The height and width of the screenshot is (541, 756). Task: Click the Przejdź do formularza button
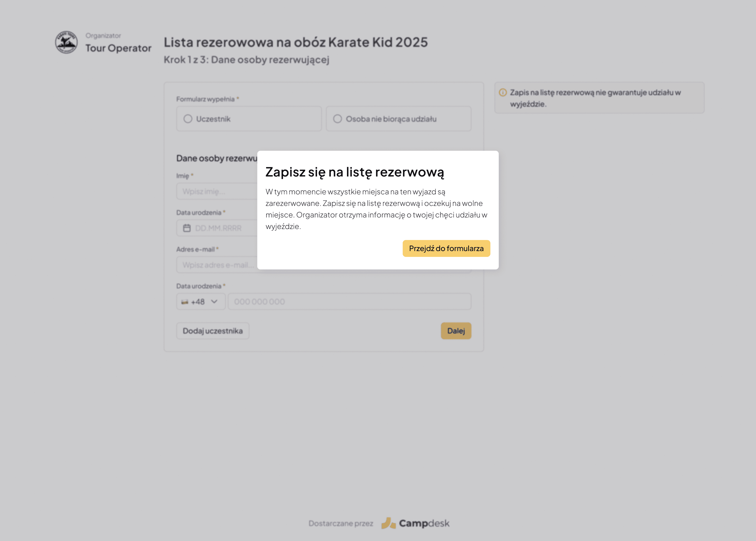(x=446, y=249)
